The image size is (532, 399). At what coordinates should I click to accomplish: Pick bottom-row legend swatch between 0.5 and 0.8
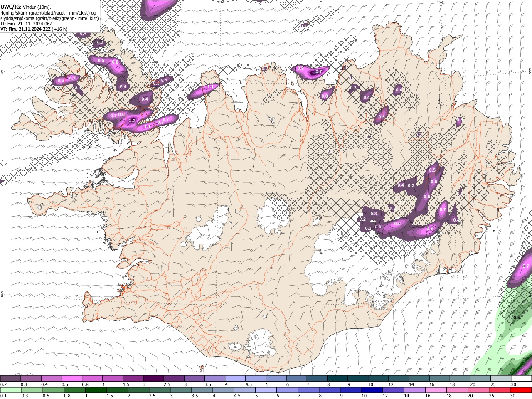tap(53, 390)
